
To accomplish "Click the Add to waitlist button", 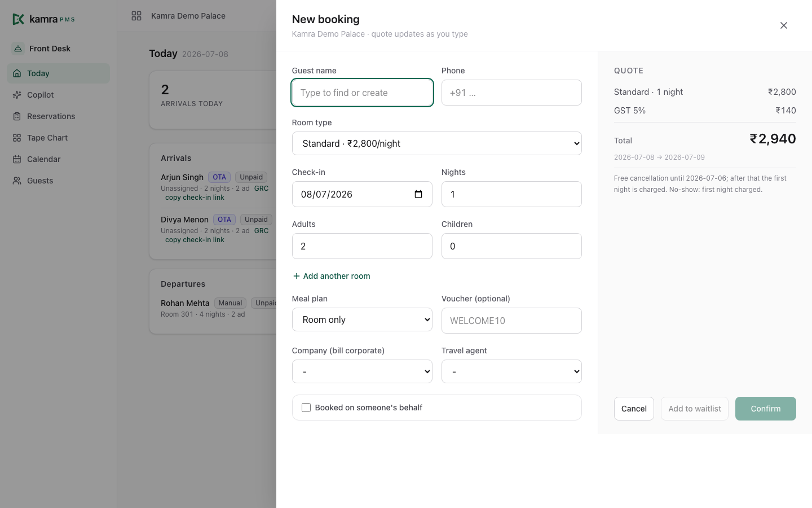I will coord(695,409).
